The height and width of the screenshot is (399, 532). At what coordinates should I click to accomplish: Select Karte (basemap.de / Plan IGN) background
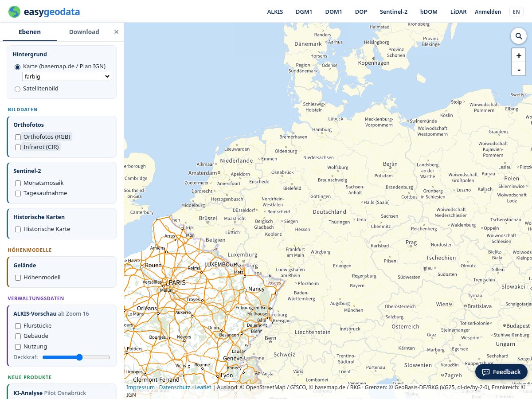point(18,67)
